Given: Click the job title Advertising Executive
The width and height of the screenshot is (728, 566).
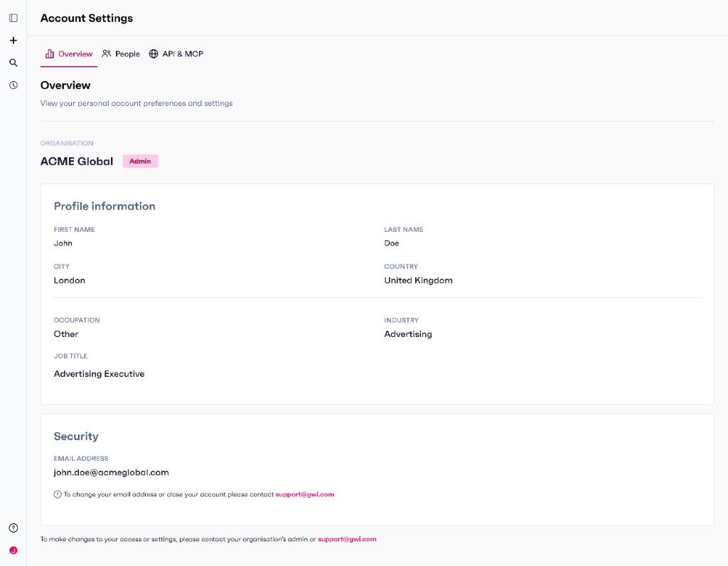Looking at the screenshot, I should pos(99,374).
